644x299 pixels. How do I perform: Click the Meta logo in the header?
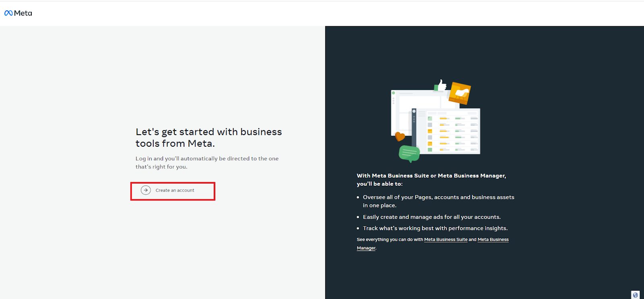point(18,13)
